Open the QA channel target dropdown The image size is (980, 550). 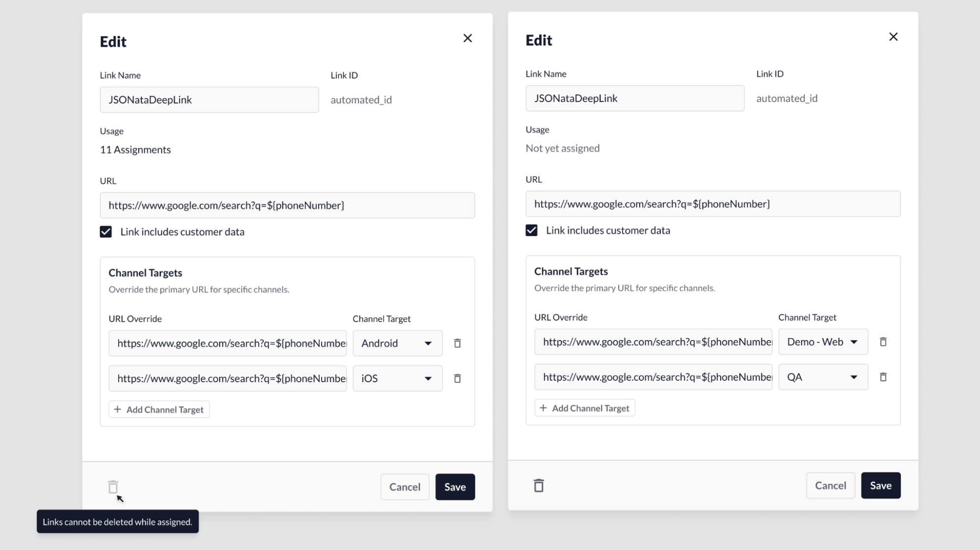[x=823, y=377]
